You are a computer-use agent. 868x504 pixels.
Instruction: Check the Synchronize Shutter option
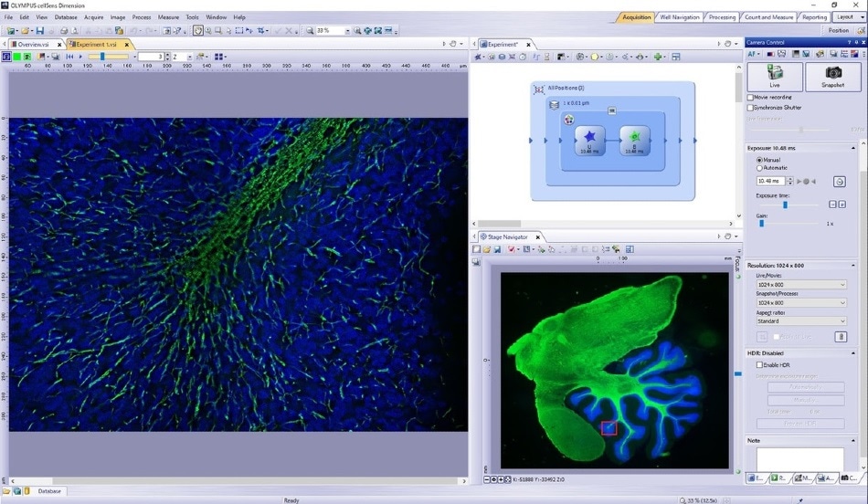751,107
